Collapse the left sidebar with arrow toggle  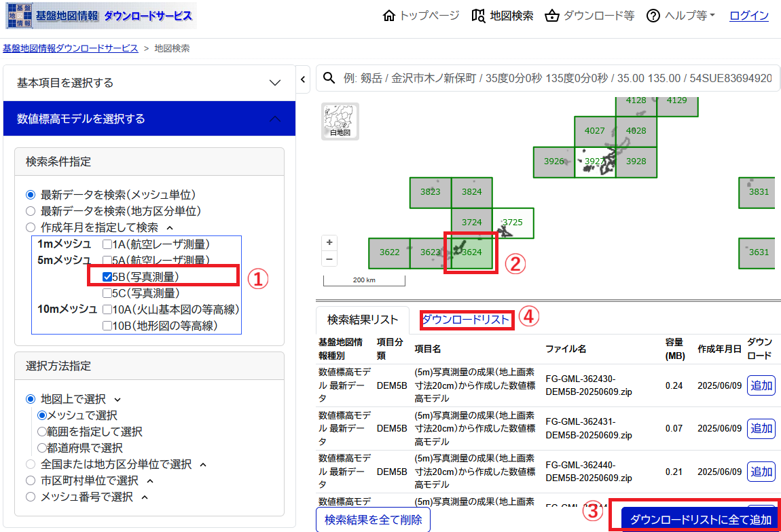[x=303, y=79]
